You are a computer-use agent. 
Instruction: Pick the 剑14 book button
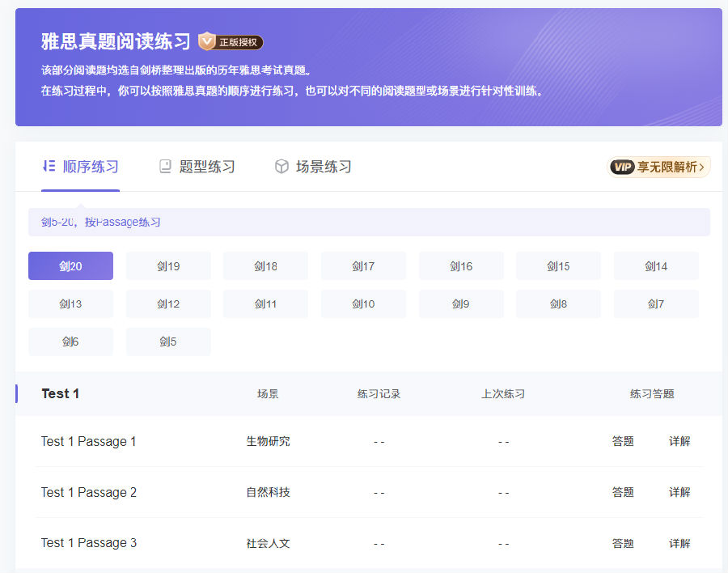tap(656, 266)
